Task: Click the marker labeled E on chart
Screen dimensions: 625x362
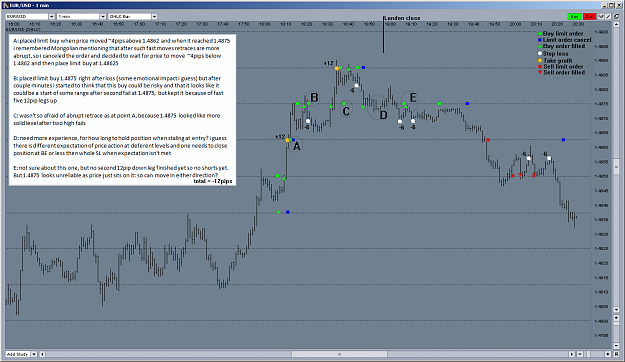Action: tap(413, 98)
